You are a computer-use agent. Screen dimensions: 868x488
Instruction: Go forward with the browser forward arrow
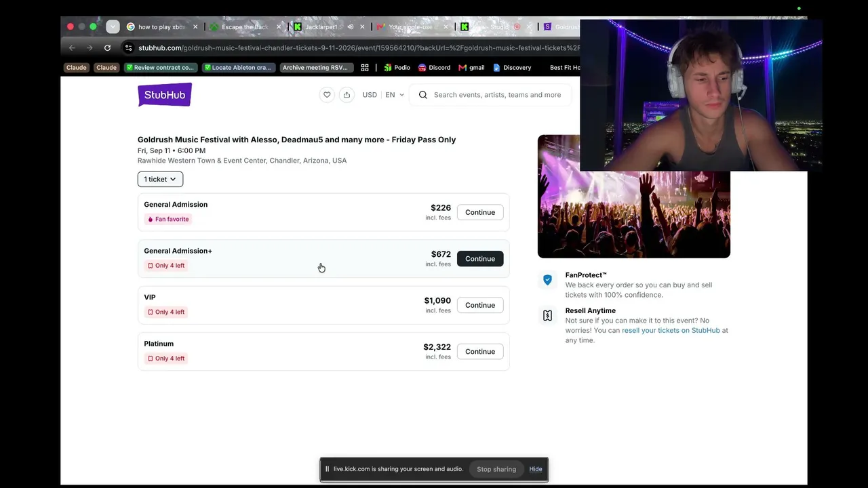(90, 47)
